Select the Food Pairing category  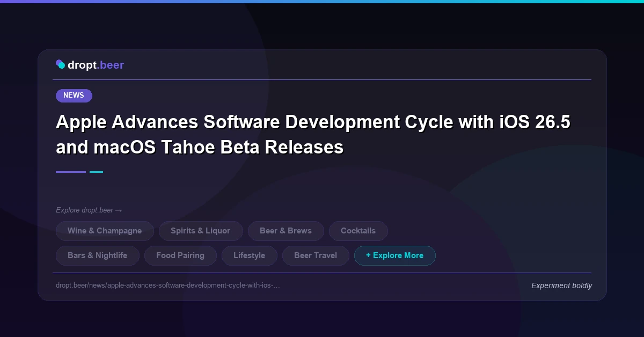pos(180,255)
